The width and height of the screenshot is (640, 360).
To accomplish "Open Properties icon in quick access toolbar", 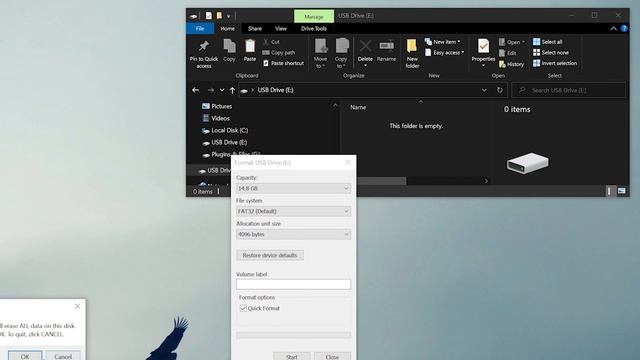I will pos(209,16).
